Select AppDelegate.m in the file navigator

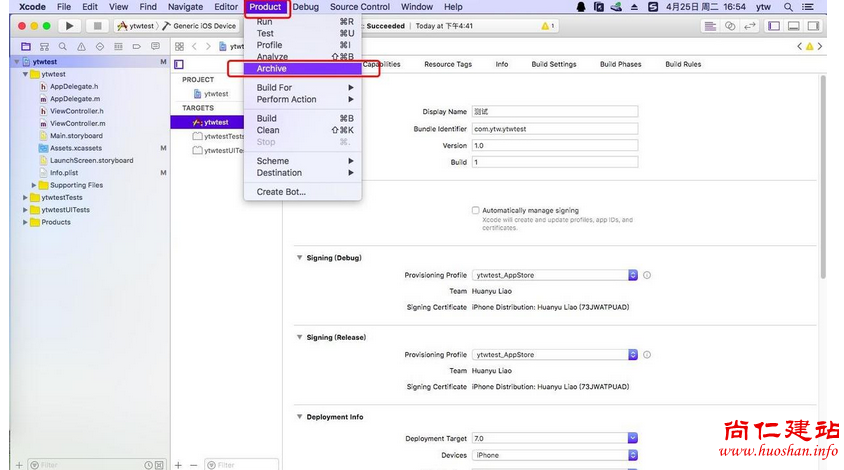point(75,99)
